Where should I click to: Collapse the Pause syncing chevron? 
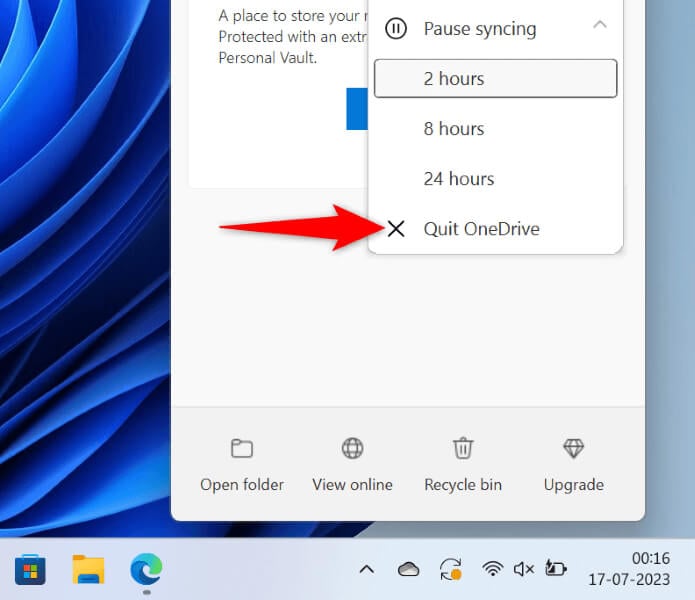(x=600, y=24)
